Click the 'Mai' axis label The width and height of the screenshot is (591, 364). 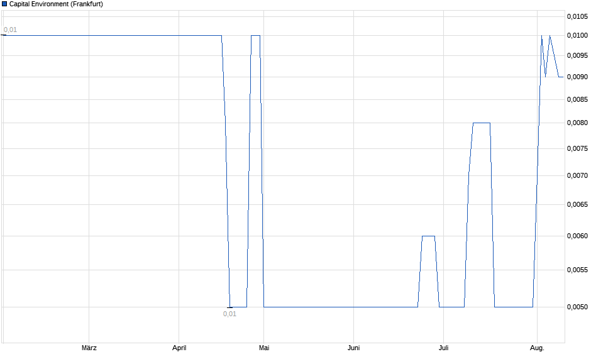[264, 348]
